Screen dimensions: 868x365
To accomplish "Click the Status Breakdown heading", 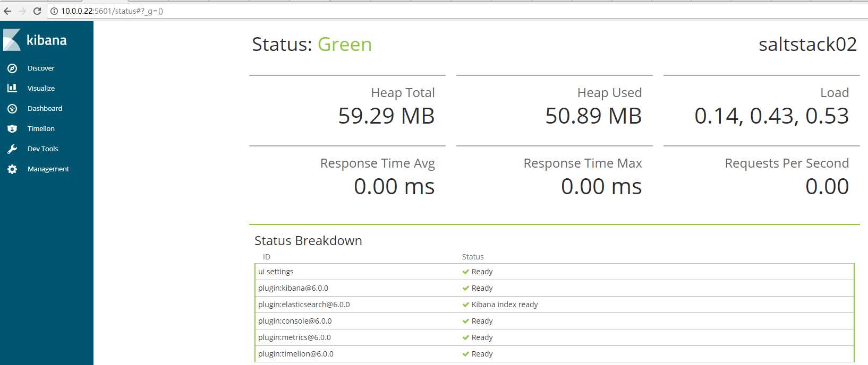I will [308, 241].
